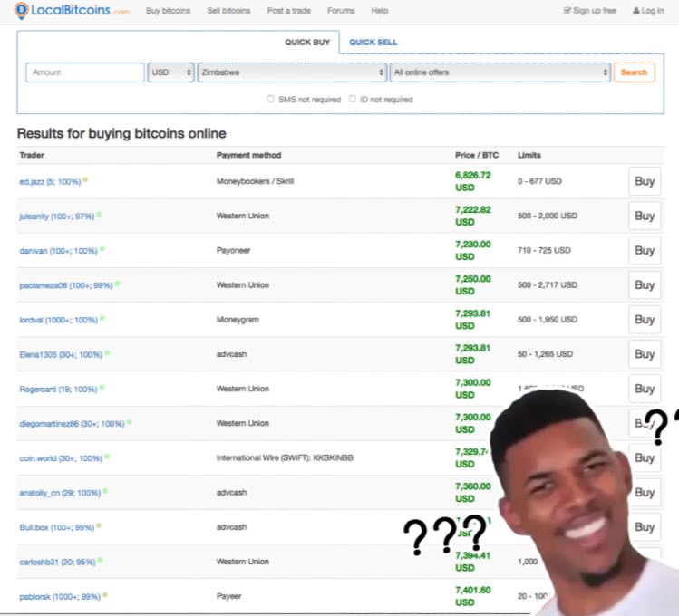Click Buy for Elena1305 advcash offer
This screenshot has width=679, height=616.
click(x=645, y=354)
